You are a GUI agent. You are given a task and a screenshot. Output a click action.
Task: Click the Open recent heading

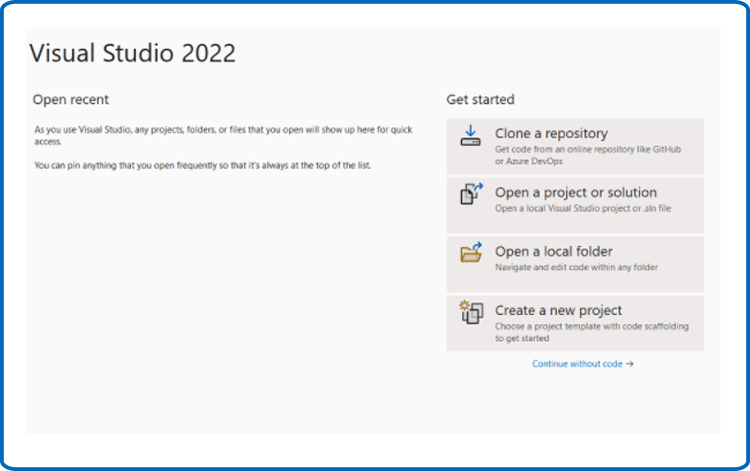click(x=71, y=100)
